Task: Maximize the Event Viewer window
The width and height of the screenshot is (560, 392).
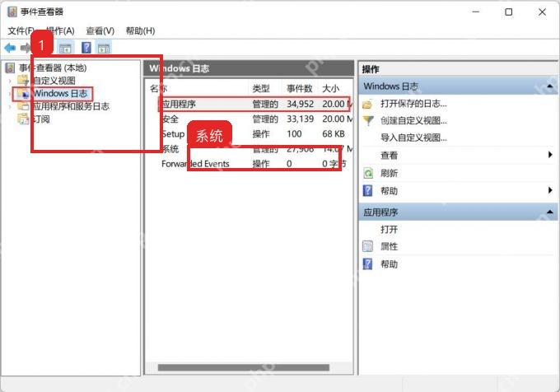Action: 509,12
